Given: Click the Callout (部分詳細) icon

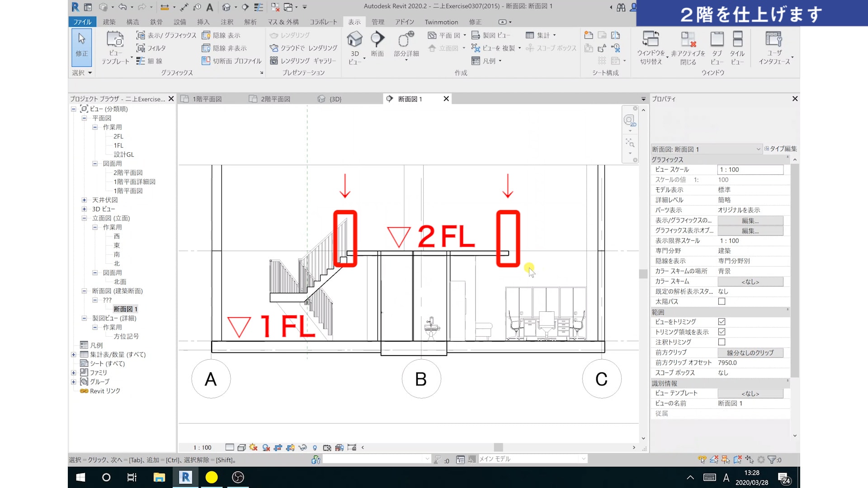Looking at the screenshot, I should (x=406, y=40).
